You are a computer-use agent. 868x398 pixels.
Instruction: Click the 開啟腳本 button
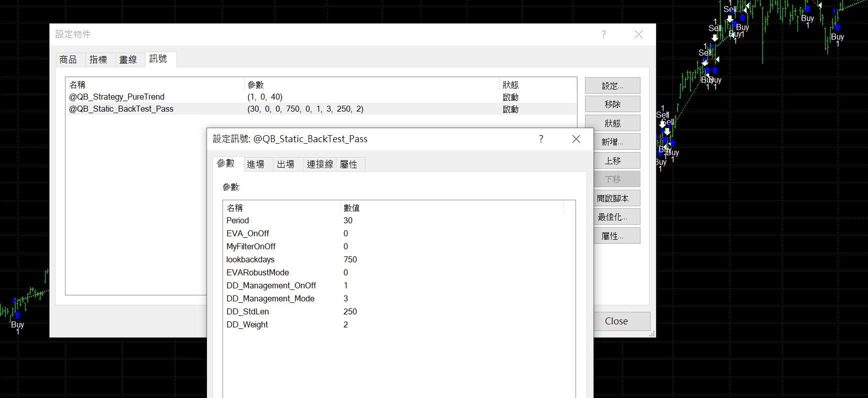pyautogui.click(x=612, y=199)
